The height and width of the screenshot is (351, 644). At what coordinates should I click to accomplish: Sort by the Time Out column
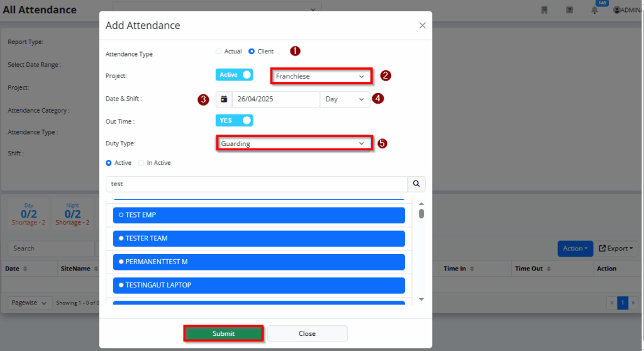pyautogui.click(x=548, y=269)
